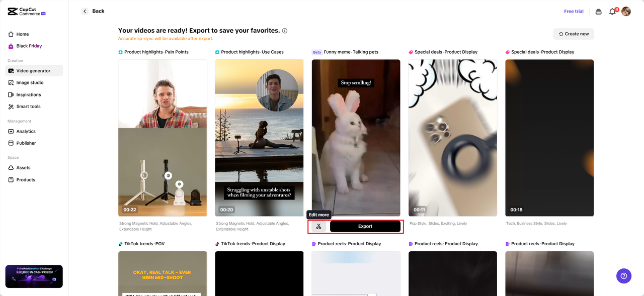Click the Products box icon
Image resolution: width=644 pixels, height=296 pixels.
(x=11, y=180)
